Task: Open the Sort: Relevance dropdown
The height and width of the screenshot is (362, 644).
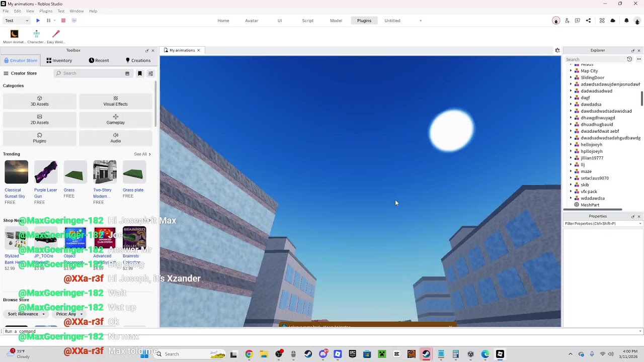Action: point(26,314)
